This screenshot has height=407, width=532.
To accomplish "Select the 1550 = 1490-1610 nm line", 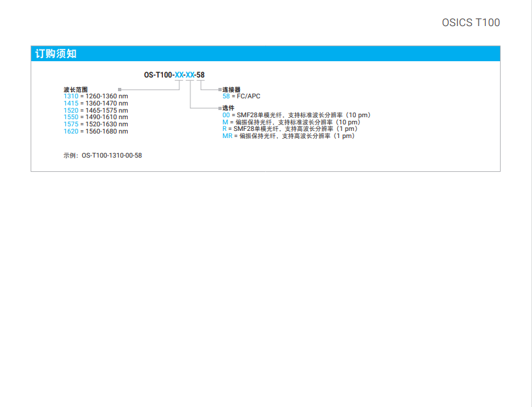I will point(96,117).
